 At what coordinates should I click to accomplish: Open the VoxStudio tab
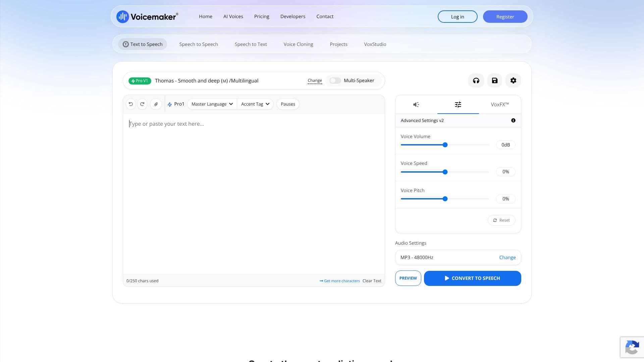coord(375,44)
